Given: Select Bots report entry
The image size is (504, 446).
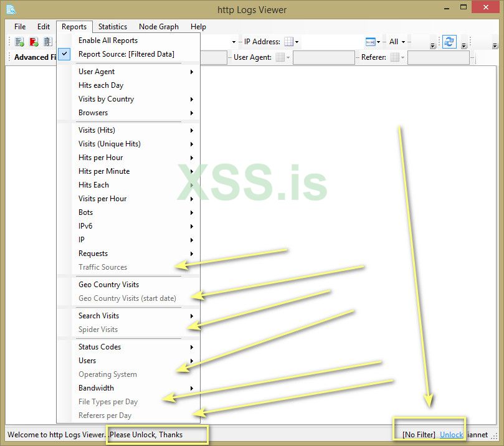Looking at the screenshot, I should (x=128, y=212).
